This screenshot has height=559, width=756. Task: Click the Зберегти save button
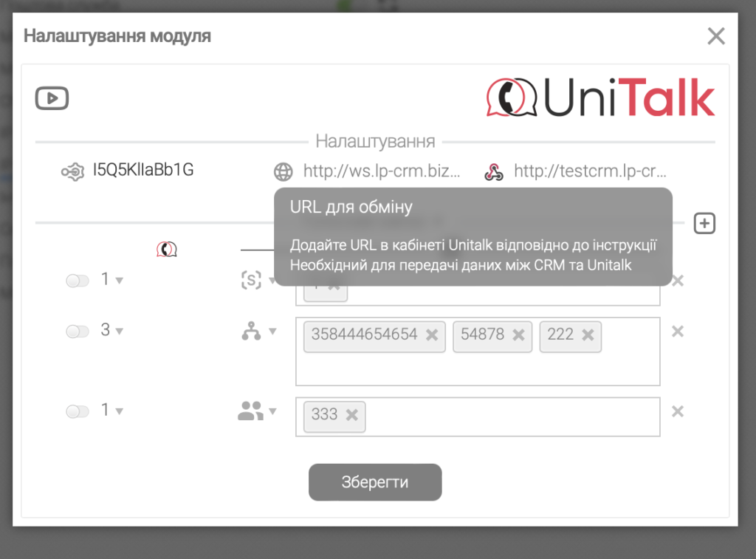[x=374, y=482]
